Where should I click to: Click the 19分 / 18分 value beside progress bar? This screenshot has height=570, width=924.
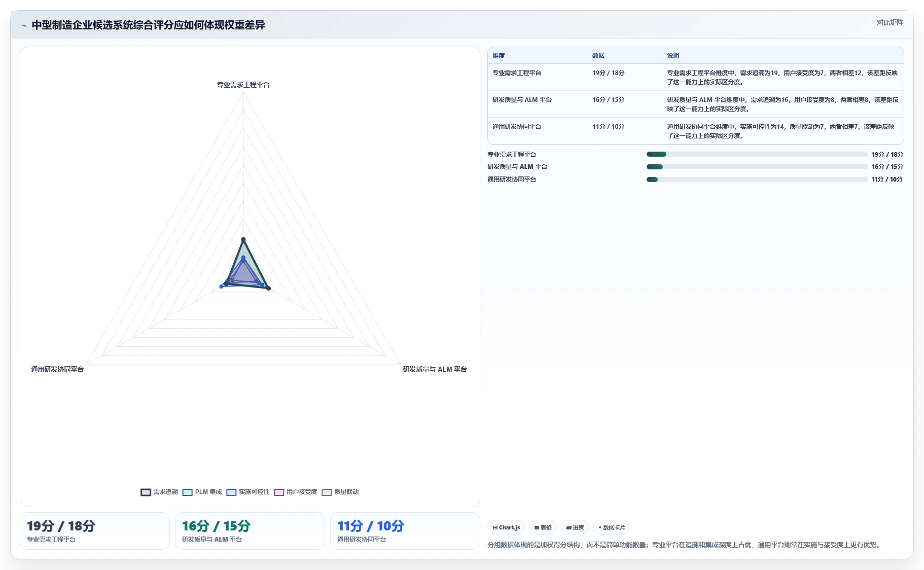click(887, 155)
